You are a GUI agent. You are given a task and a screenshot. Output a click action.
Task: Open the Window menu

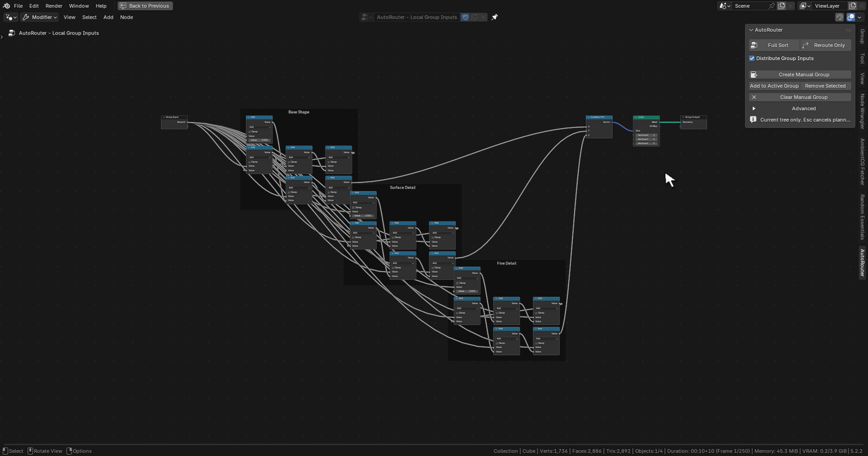pos(78,5)
